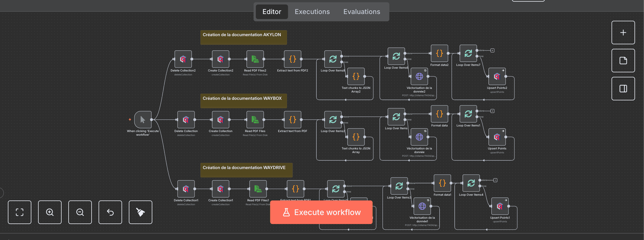Click the Loop Over Items7 node
644x240 pixels.
click(x=468, y=53)
